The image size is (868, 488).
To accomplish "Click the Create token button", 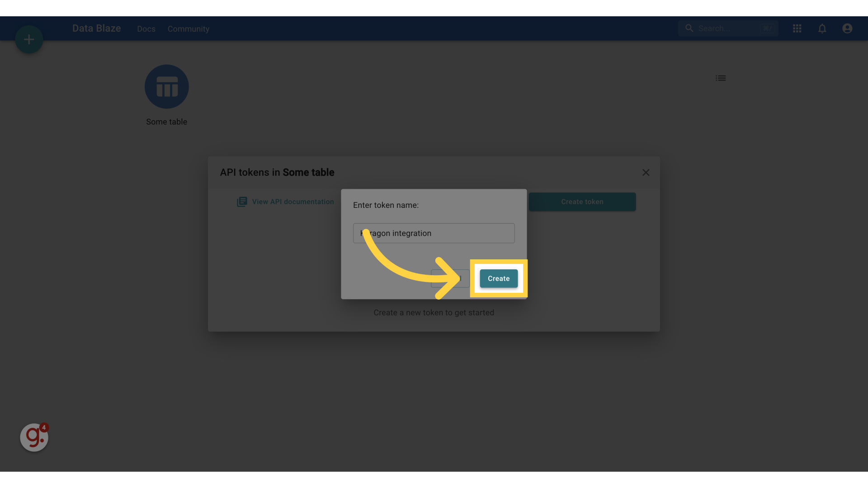I will [x=582, y=202].
